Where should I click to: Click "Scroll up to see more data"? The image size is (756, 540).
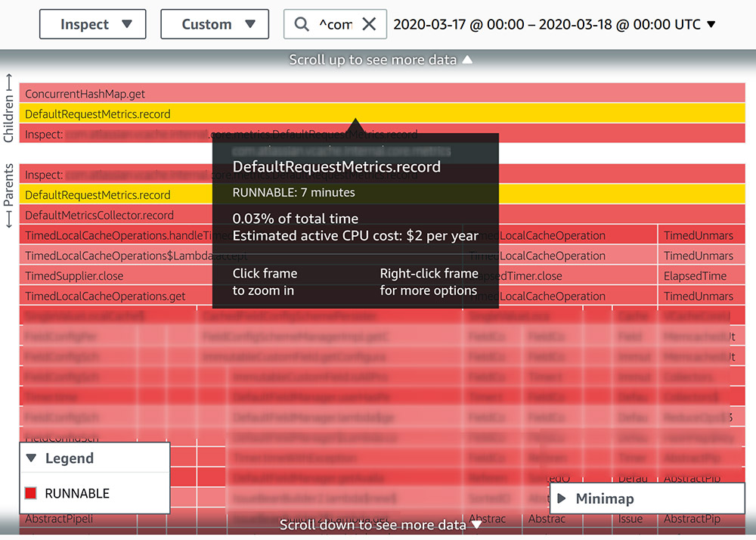click(x=380, y=60)
